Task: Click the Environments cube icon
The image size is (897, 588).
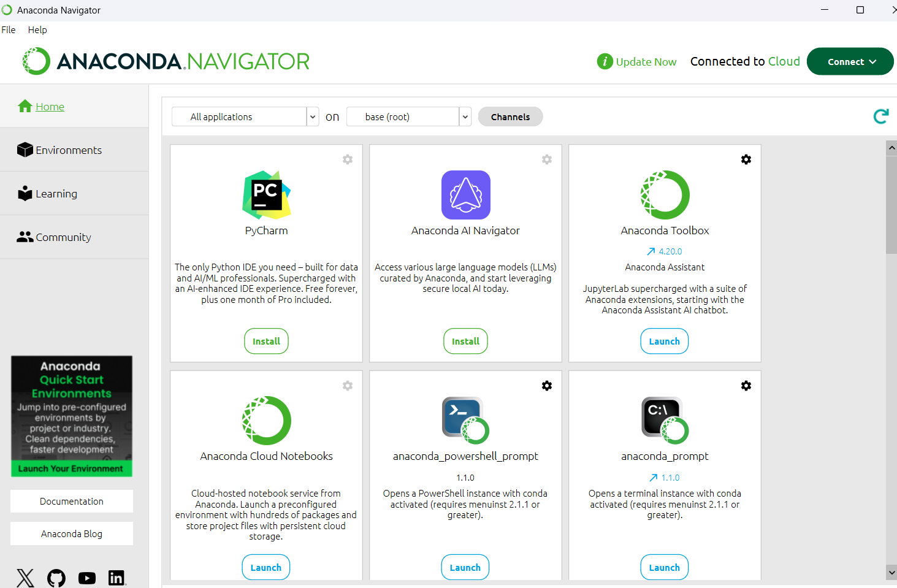Action: pos(25,150)
